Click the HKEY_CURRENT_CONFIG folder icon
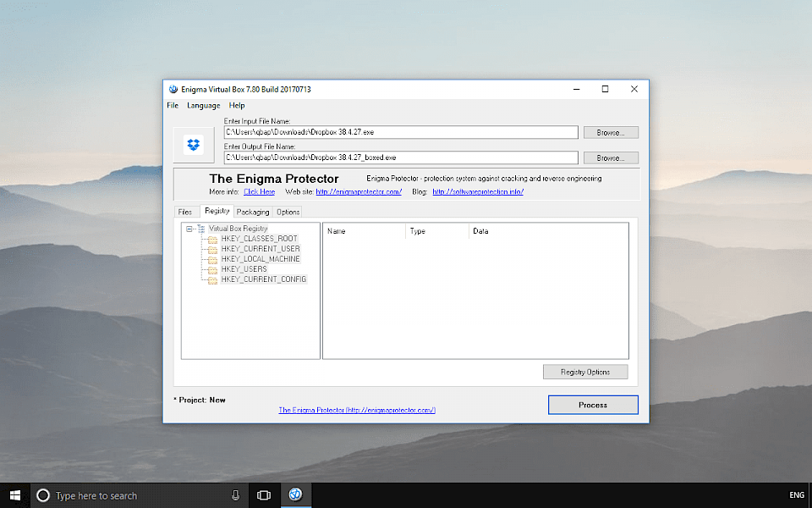Image resolution: width=812 pixels, height=508 pixels. point(212,280)
